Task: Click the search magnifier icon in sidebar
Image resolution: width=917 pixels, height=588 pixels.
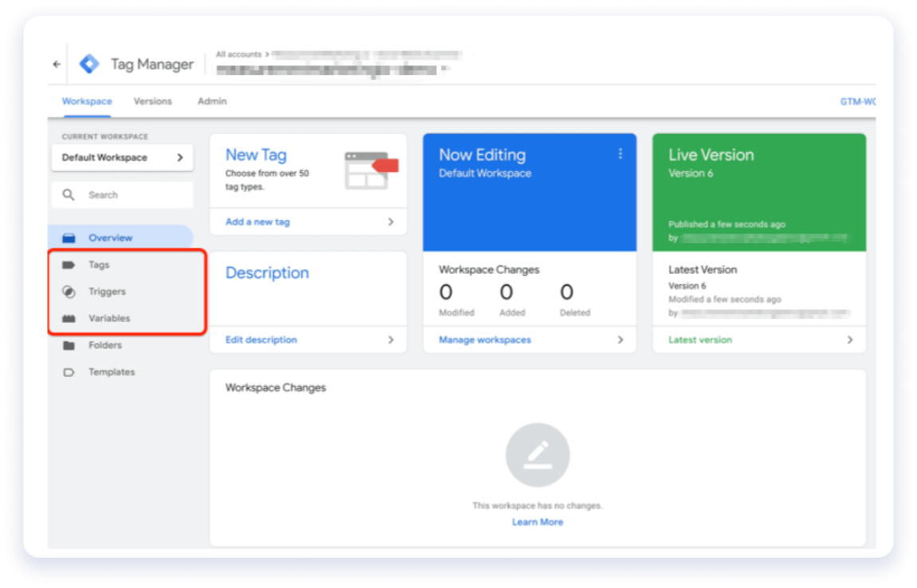Action: (x=69, y=194)
